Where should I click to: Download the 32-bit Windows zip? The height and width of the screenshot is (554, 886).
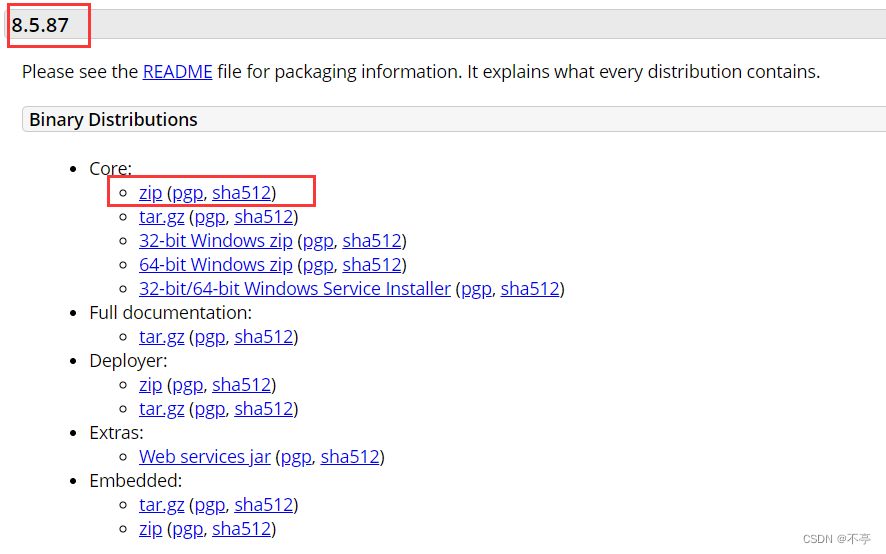(x=216, y=241)
